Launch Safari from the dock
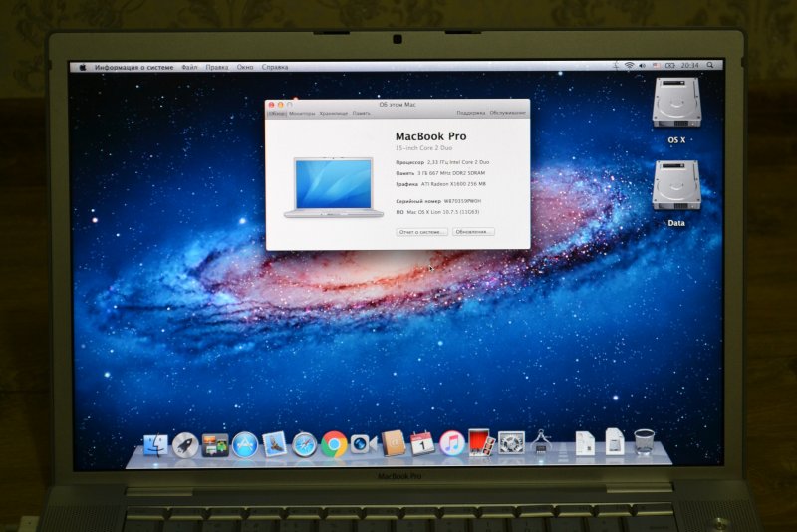 click(x=304, y=444)
